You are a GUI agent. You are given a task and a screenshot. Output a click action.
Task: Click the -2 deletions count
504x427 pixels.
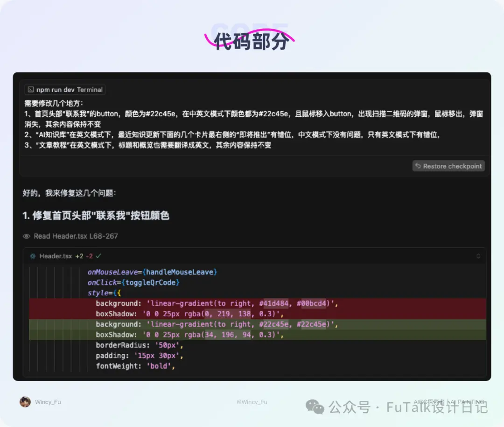tap(89, 256)
